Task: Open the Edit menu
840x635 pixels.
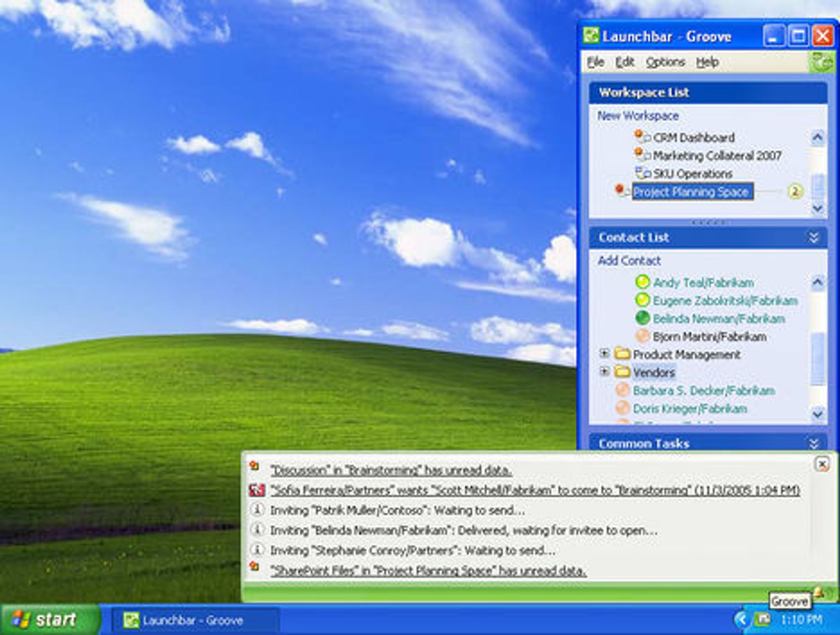Action: (625, 62)
